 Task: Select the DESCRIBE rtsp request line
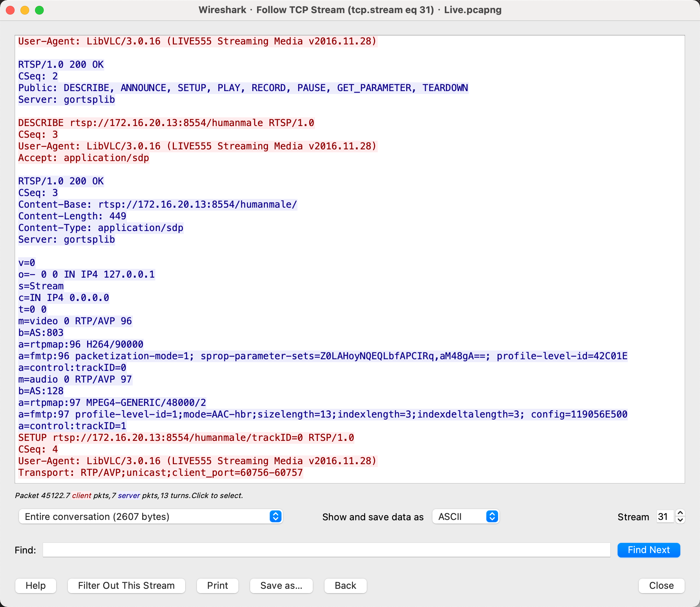166,123
